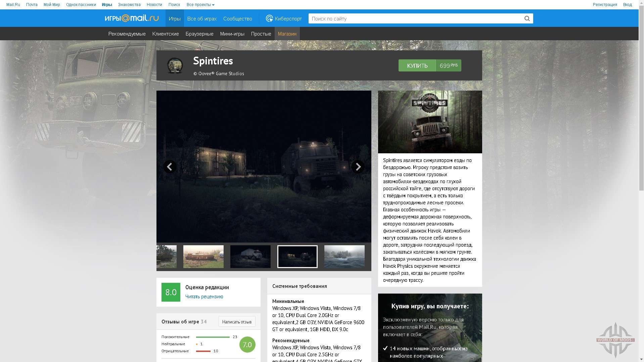Click Вход login link
This screenshot has width=644, height=362.
tap(627, 5)
